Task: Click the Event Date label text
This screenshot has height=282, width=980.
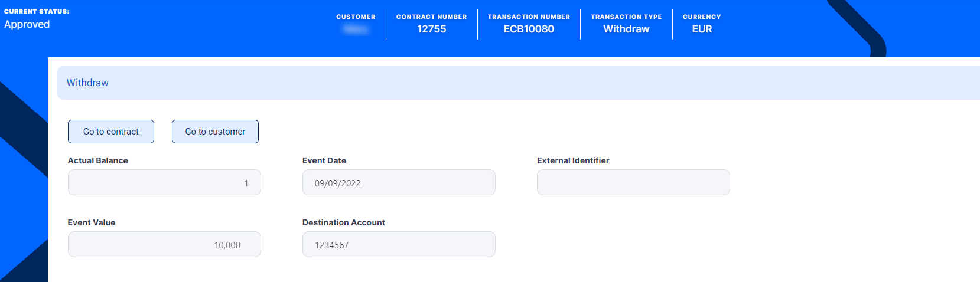Action: [324, 160]
